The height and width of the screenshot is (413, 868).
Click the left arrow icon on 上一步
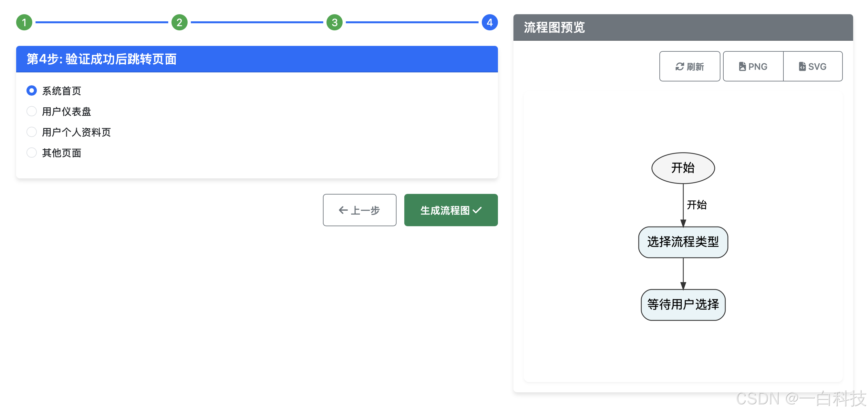pyautogui.click(x=343, y=210)
